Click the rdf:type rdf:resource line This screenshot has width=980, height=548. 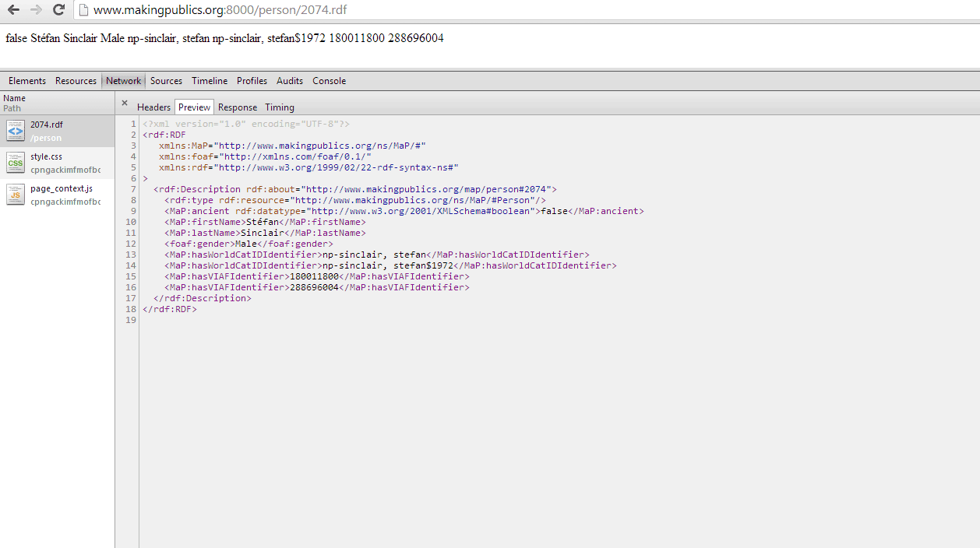tap(355, 200)
